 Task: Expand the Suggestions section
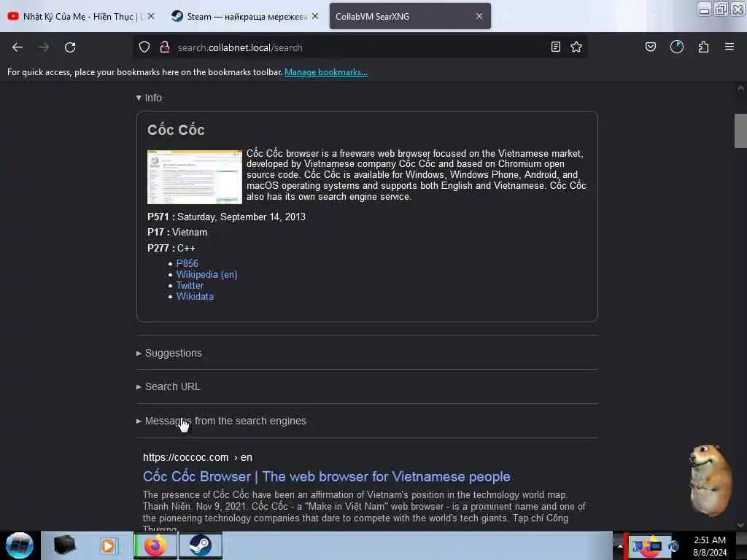[169, 353]
